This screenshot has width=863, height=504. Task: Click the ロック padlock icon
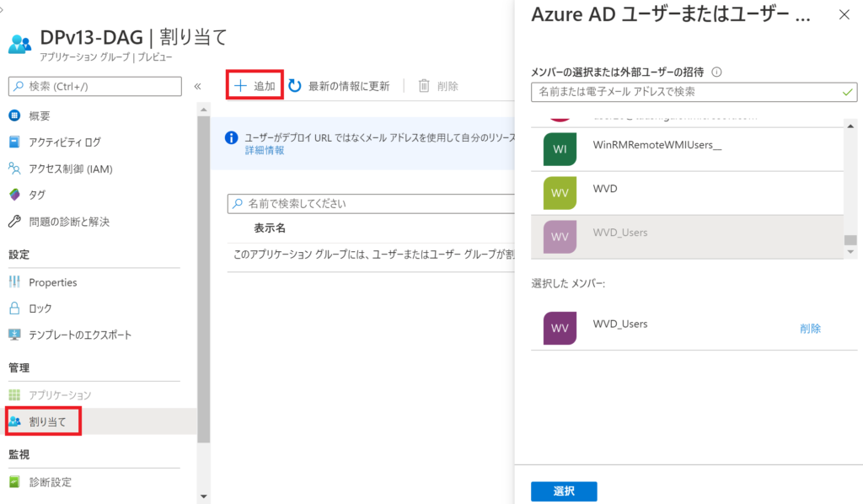[15, 308]
